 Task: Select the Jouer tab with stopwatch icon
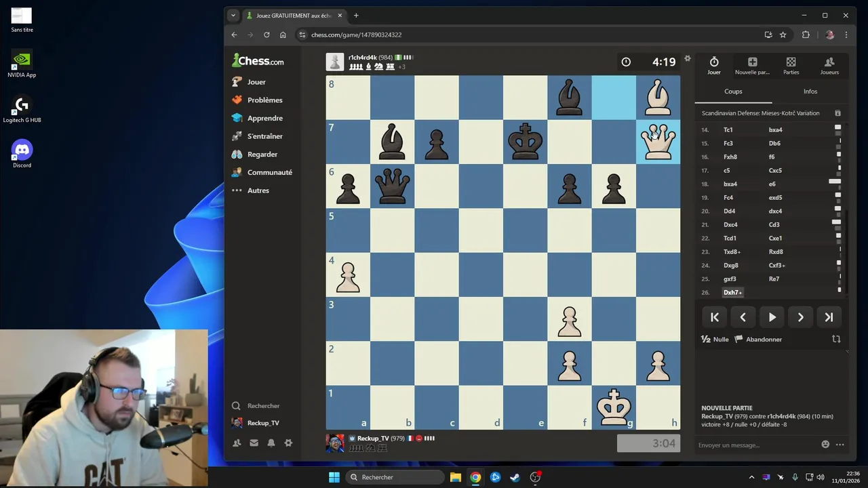point(714,66)
